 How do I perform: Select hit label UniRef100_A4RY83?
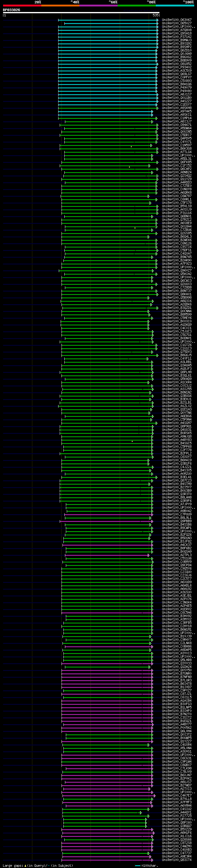point(177,440)
